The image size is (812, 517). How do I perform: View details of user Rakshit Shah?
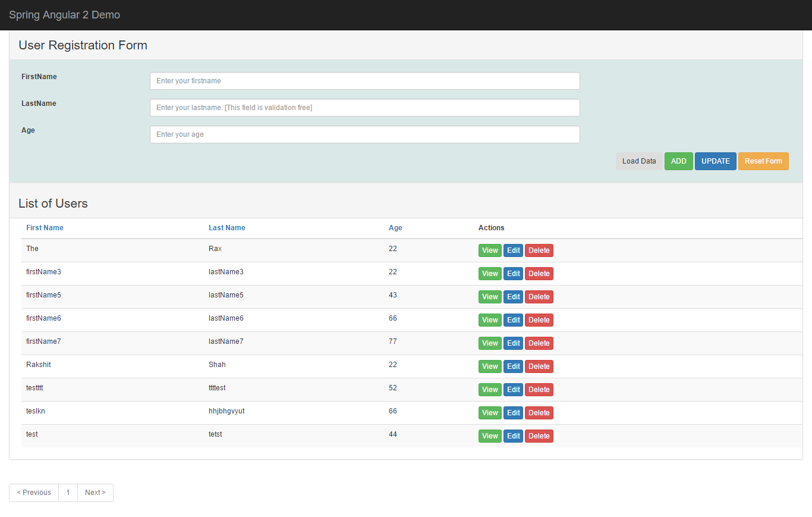(x=489, y=366)
